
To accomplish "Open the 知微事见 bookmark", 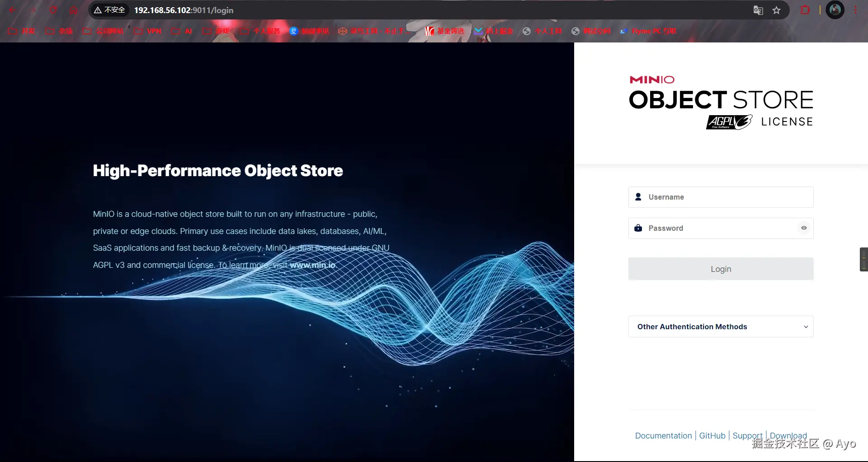I will (310, 31).
